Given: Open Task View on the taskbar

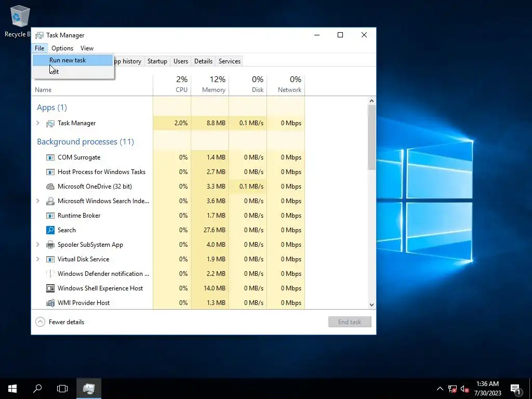Looking at the screenshot, I should pyautogui.click(x=62, y=389).
